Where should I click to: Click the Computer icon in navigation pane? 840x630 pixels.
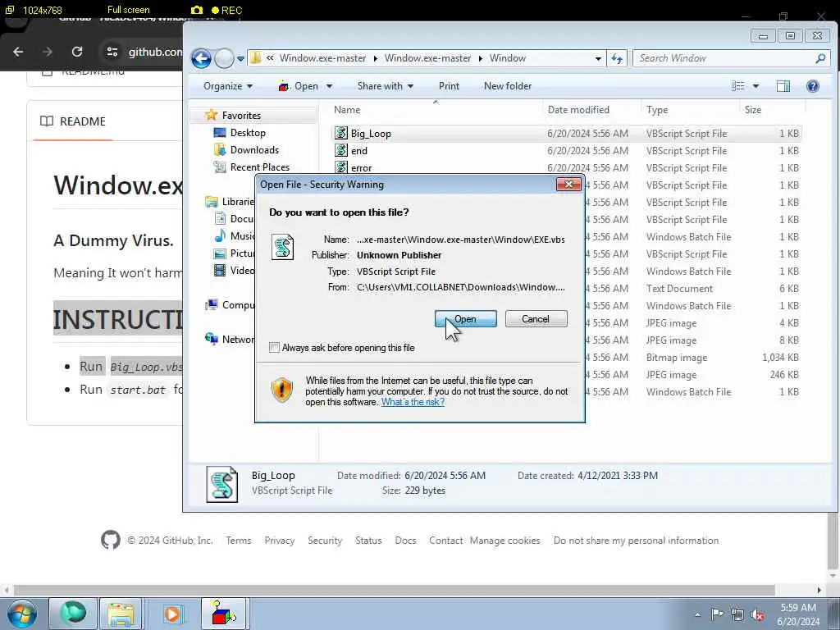tap(212, 305)
